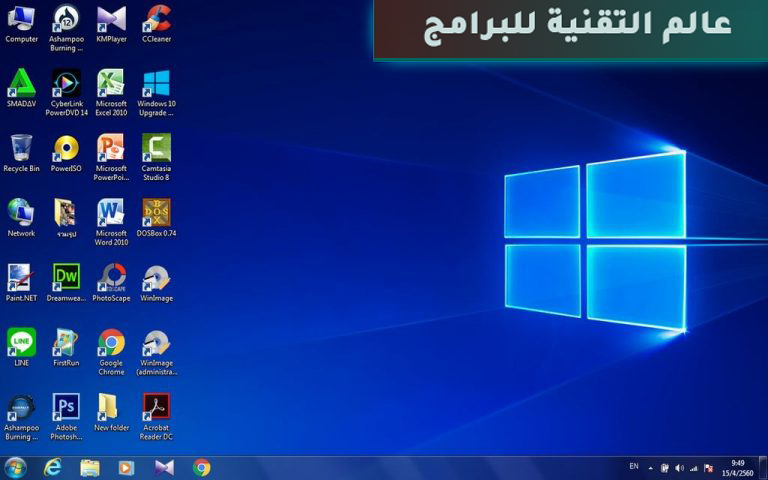Open the Windows Start menu orb
The height and width of the screenshot is (480, 768).
[x=15, y=468]
